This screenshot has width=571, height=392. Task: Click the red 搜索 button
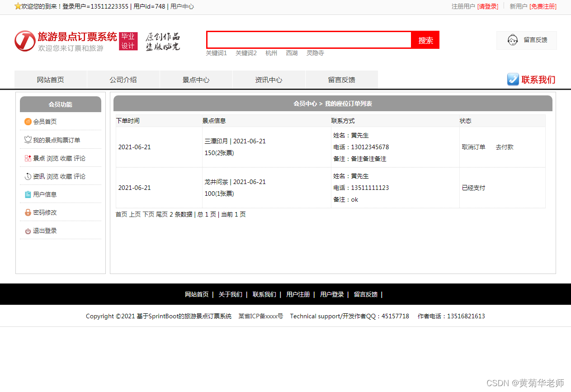[425, 40]
